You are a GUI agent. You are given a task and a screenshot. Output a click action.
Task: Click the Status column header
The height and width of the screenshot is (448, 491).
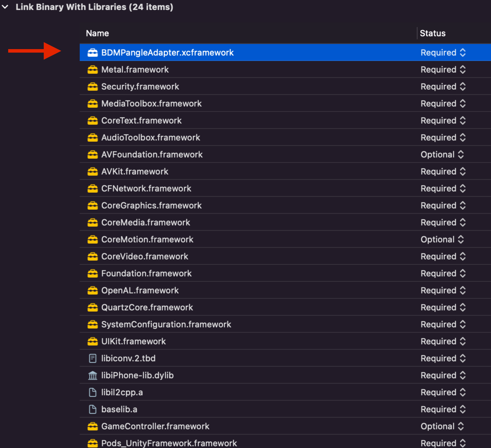(433, 33)
